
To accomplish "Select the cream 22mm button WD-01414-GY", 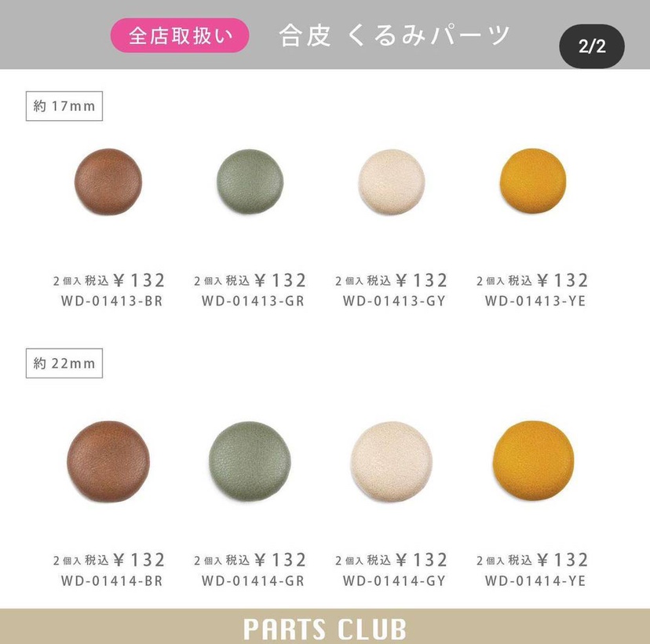I will tap(391, 462).
